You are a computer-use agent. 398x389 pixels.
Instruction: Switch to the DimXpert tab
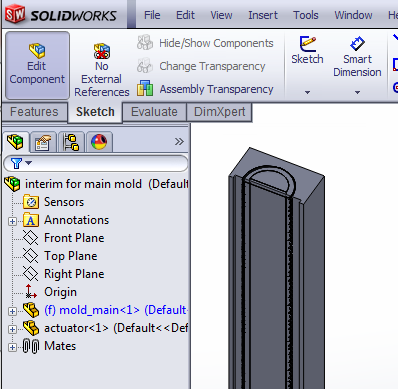point(219,112)
